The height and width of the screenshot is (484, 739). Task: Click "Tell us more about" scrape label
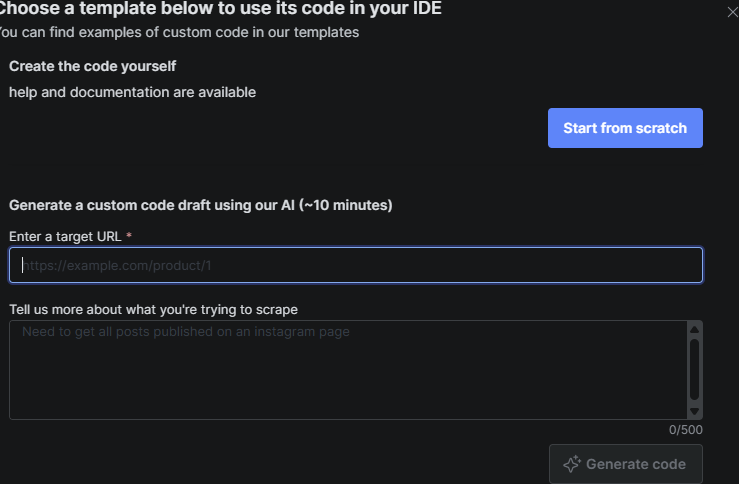coord(153,309)
